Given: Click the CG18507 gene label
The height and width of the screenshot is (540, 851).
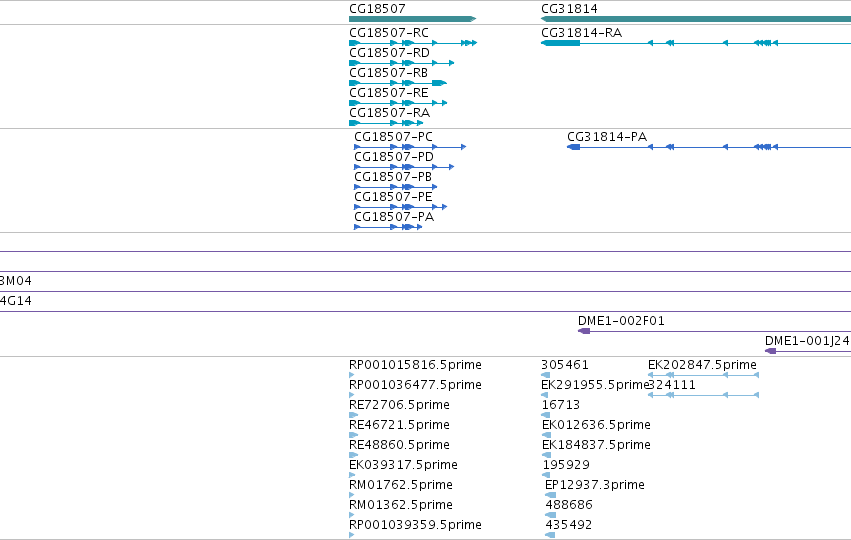Looking at the screenshot, I should pyautogui.click(x=377, y=9).
